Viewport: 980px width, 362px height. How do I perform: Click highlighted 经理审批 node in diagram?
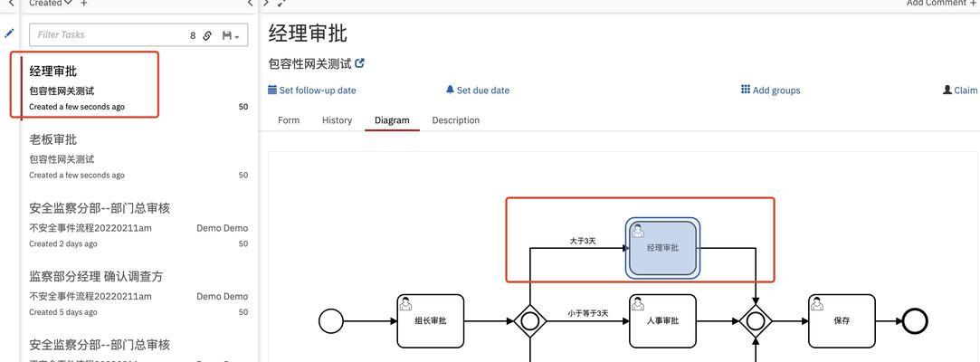[x=662, y=248]
